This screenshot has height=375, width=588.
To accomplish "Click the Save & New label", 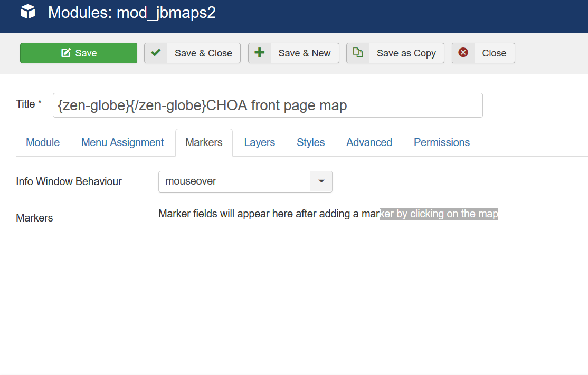I will [305, 53].
